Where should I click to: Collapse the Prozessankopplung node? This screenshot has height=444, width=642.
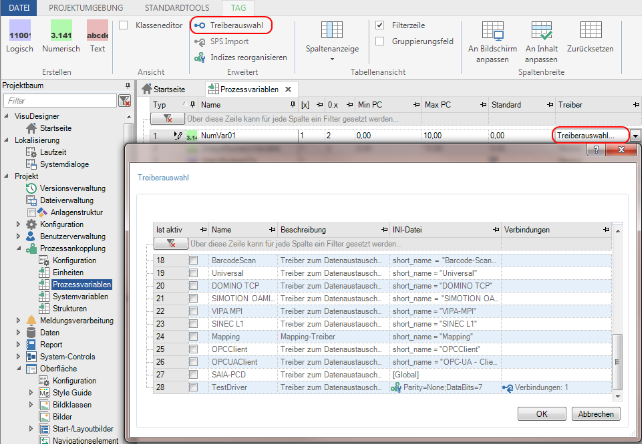click(x=18, y=248)
